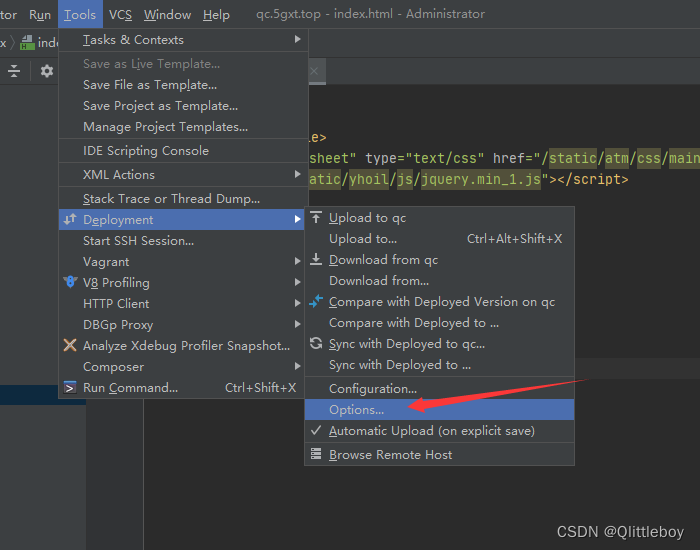Expand Tasks & Contexts submenu arrow
The image size is (700, 550).
(297, 39)
